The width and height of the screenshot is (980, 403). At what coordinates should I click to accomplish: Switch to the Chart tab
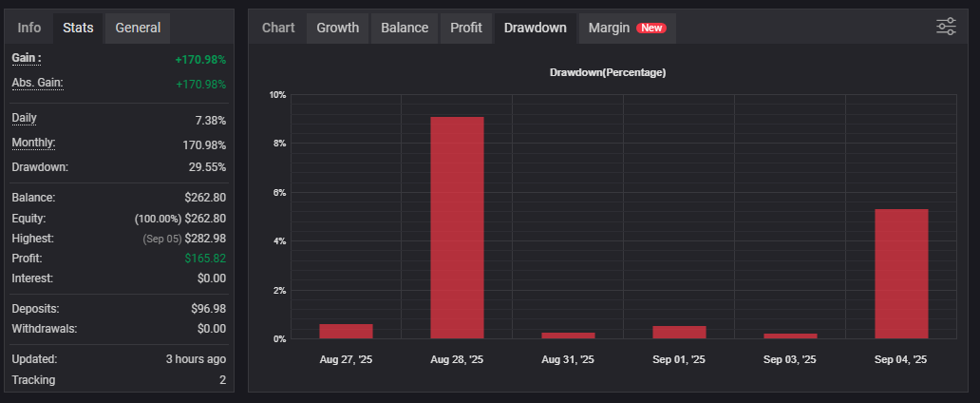(278, 28)
